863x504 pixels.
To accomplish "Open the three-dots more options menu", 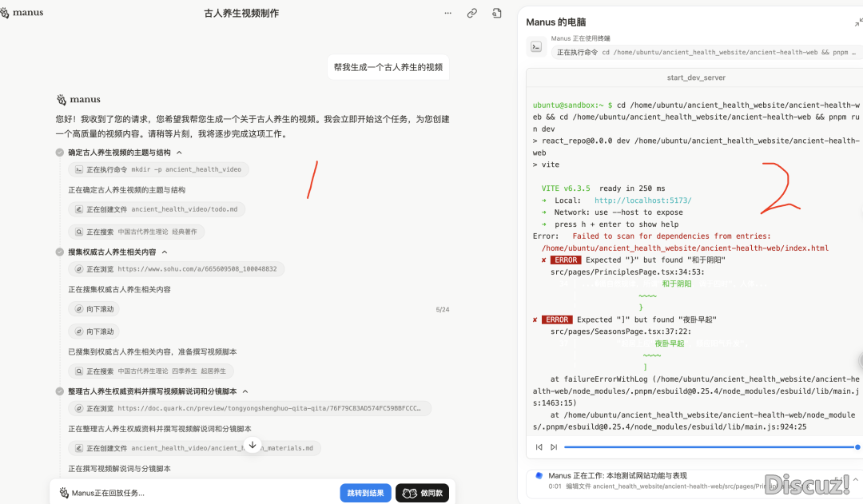I will tap(447, 14).
